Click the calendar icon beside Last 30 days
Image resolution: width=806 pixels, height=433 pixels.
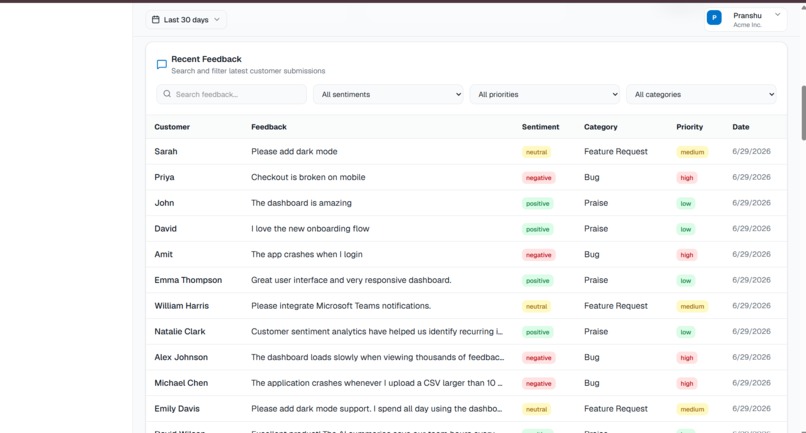click(x=156, y=20)
